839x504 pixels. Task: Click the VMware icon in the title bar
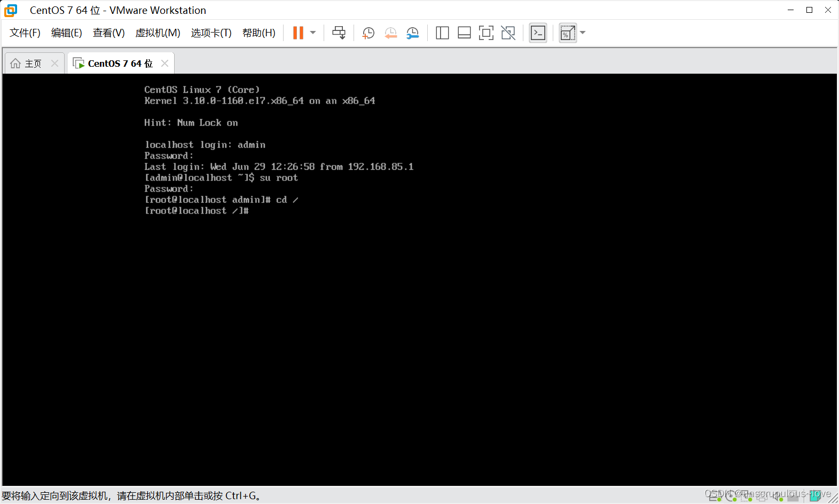tap(11, 10)
